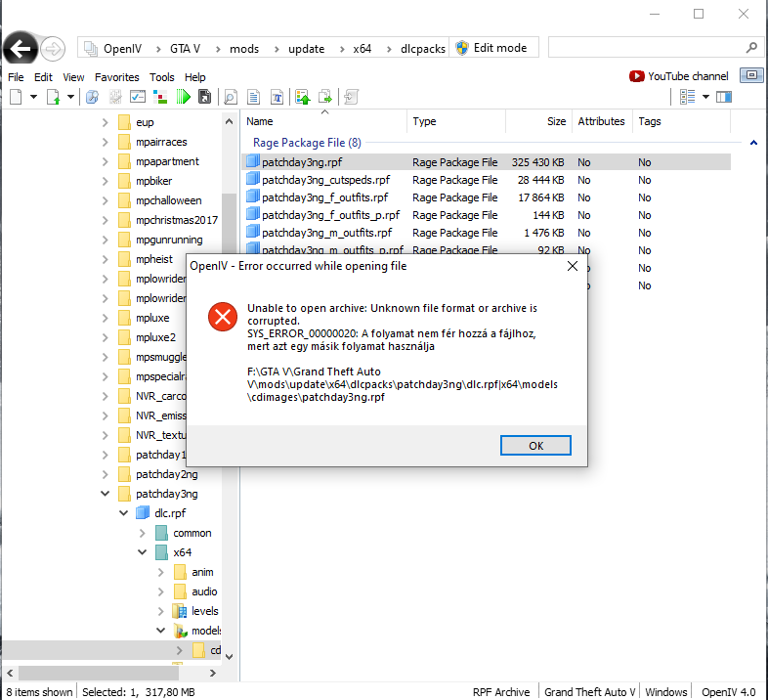Click the YouTube play logo icon
Image resolution: width=768 pixels, height=700 pixels.
[637, 76]
